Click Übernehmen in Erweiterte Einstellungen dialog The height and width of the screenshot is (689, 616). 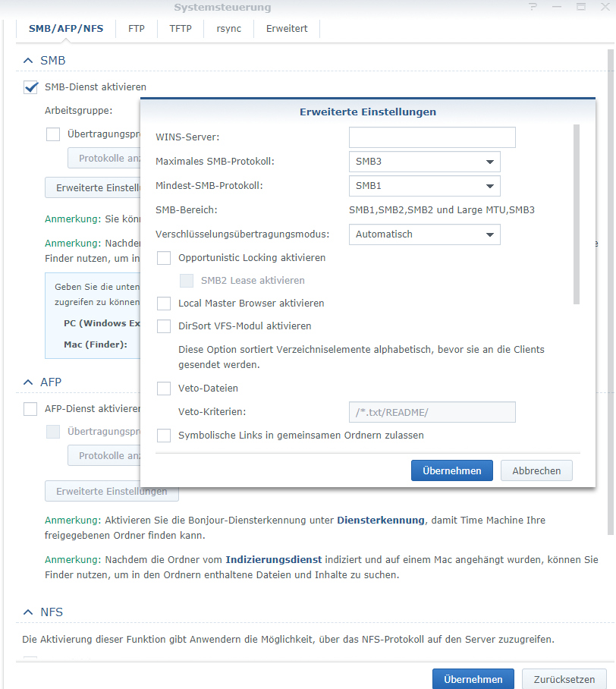click(x=451, y=470)
